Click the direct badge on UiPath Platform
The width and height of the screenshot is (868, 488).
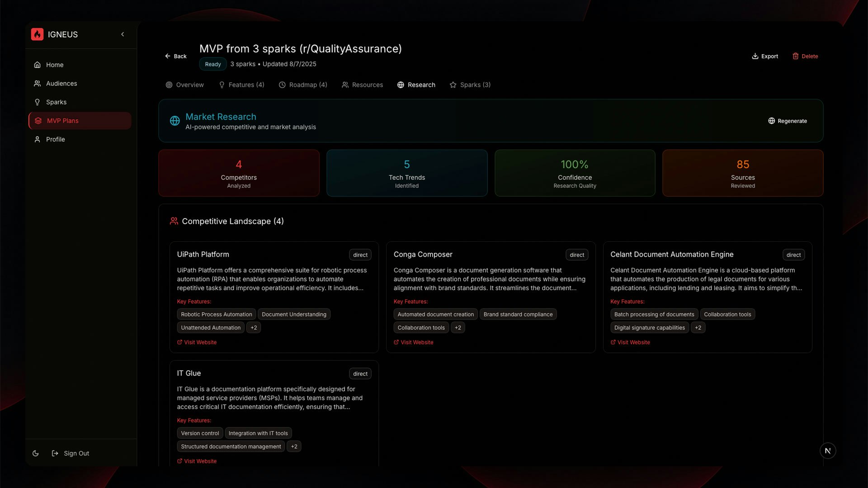360,255
